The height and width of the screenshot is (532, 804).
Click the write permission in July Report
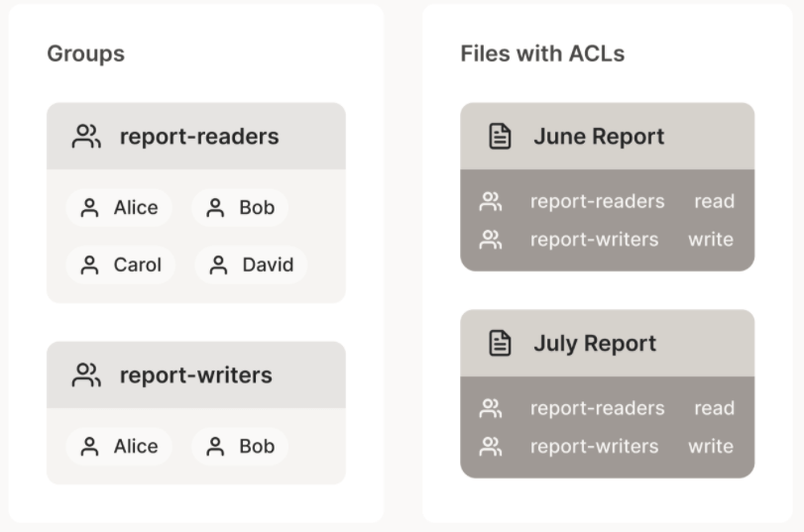coord(711,447)
